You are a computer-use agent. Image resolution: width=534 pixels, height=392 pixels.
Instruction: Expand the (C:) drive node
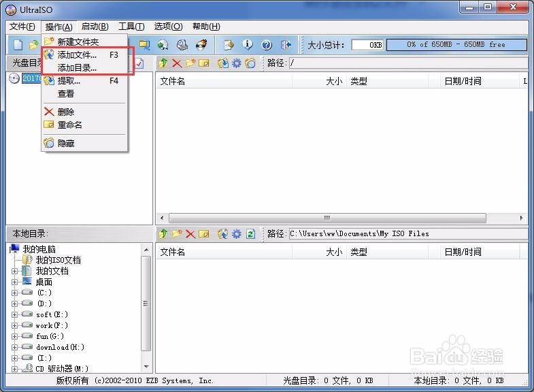click(x=15, y=293)
